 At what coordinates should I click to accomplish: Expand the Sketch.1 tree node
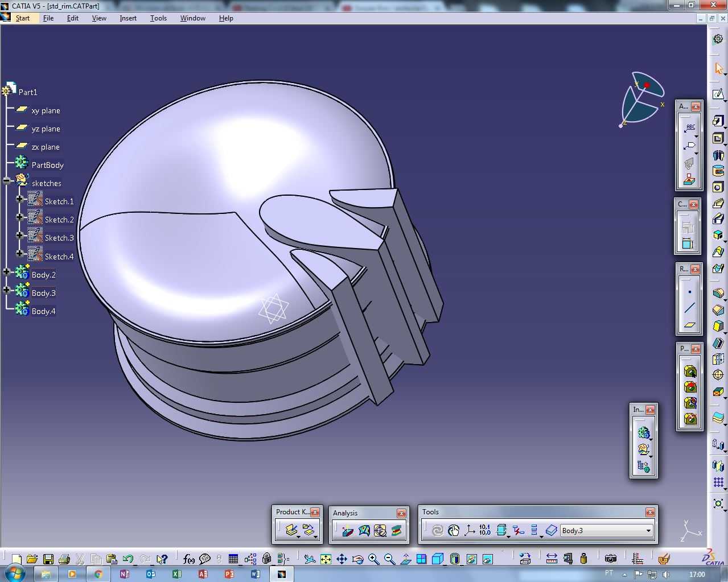click(x=20, y=199)
